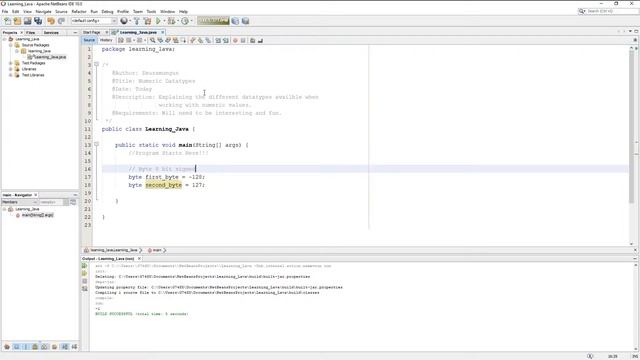Expand the Libraries node
The image size is (640, 360).
click(11, 69)
